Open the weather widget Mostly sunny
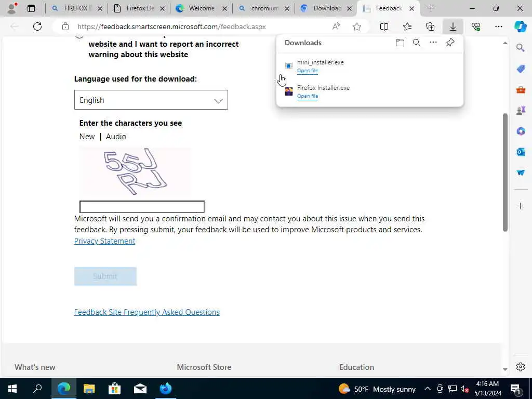Image resolution: width=532 pixels, height=399 pixels. click(x=377, y=389)
